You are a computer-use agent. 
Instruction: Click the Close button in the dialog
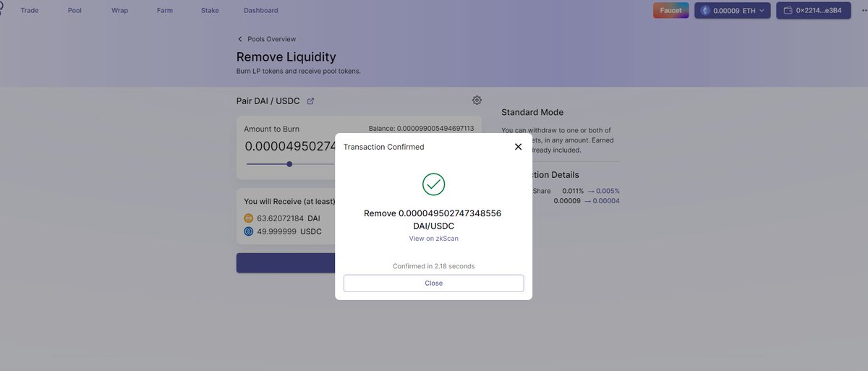click(433, 283)
